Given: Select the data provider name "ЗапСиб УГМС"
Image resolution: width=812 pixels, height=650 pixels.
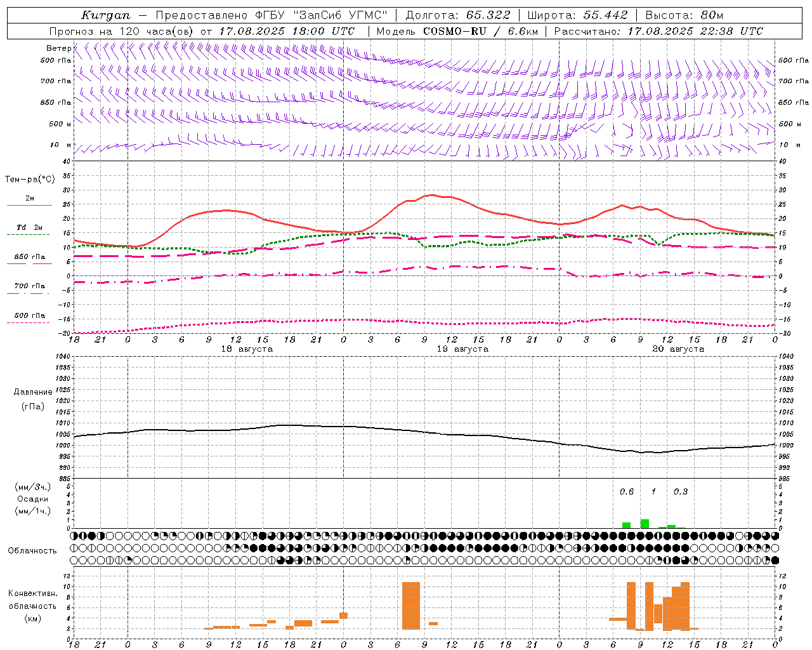Looking at the screenshot, I should coord(341,15).
